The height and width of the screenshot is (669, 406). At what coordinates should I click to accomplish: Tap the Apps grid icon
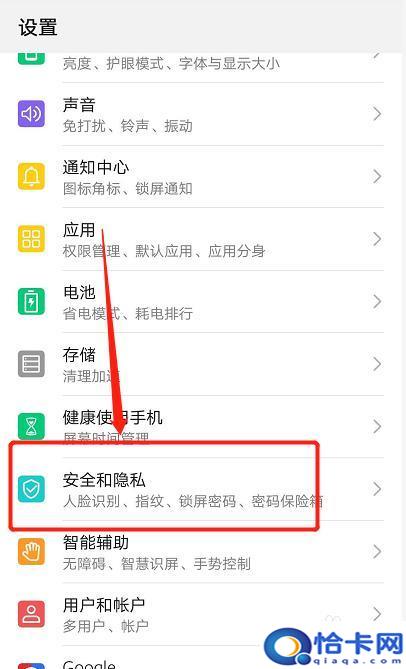[x=31, y=239]
